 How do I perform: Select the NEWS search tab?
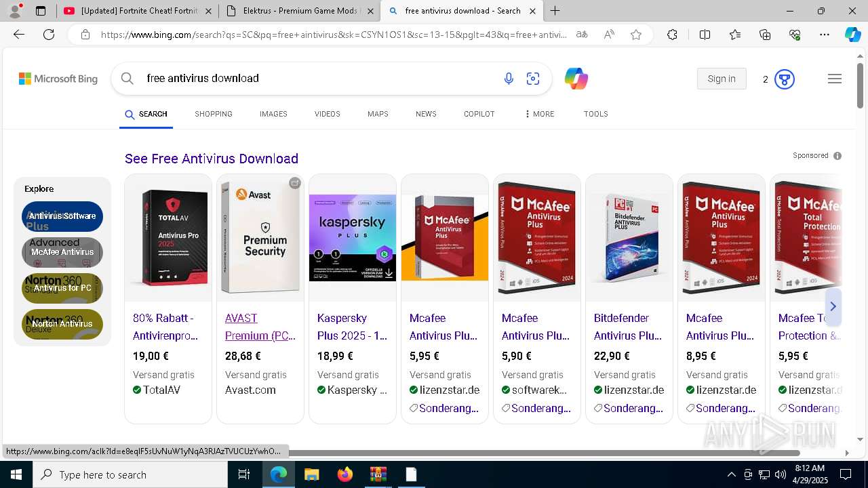(426, 114)
